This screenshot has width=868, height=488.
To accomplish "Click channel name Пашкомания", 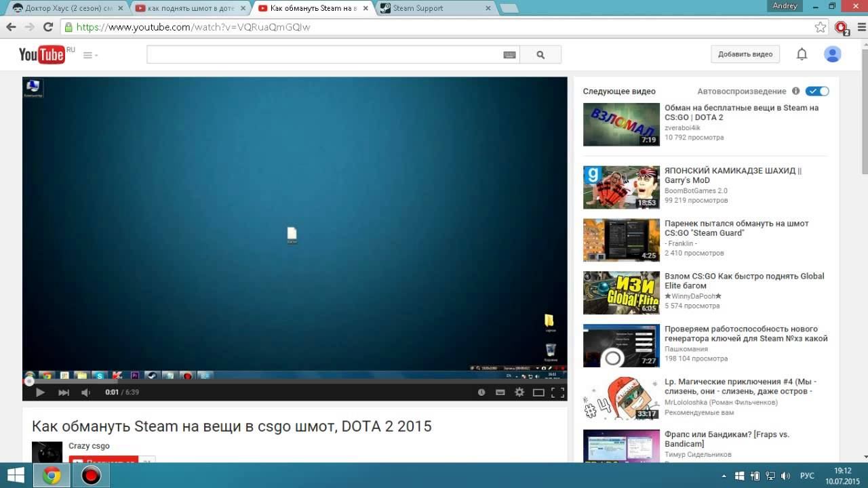I will [686, 349].
